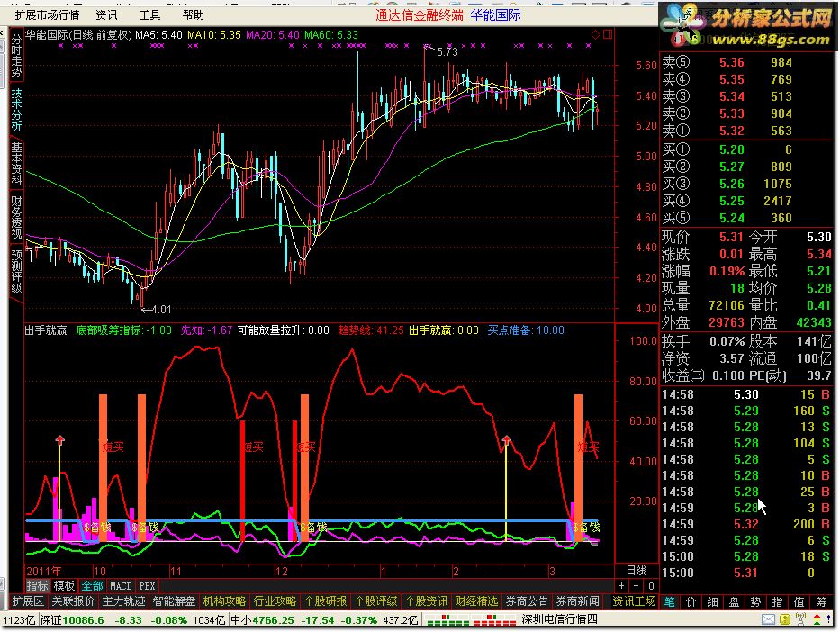Click the red-green market breadth indicator blocks
This screenshot has height=632, width=840.
tap(472, 620)
